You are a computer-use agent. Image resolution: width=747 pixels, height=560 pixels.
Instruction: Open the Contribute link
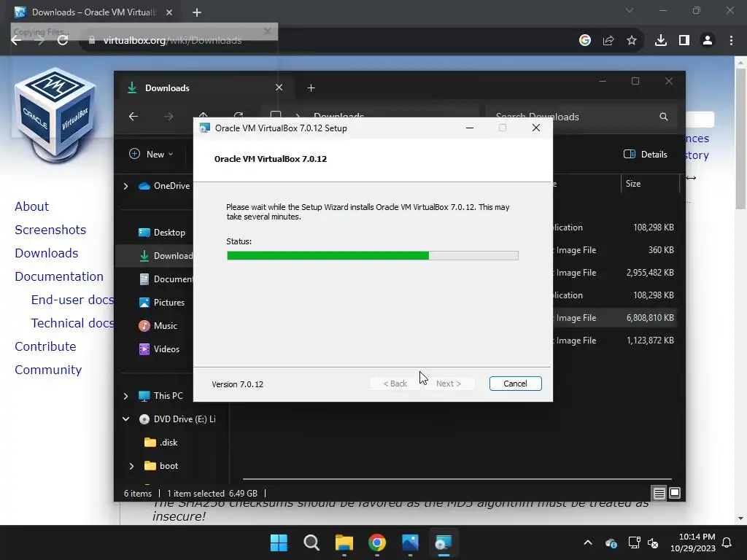tap(45, 346)
